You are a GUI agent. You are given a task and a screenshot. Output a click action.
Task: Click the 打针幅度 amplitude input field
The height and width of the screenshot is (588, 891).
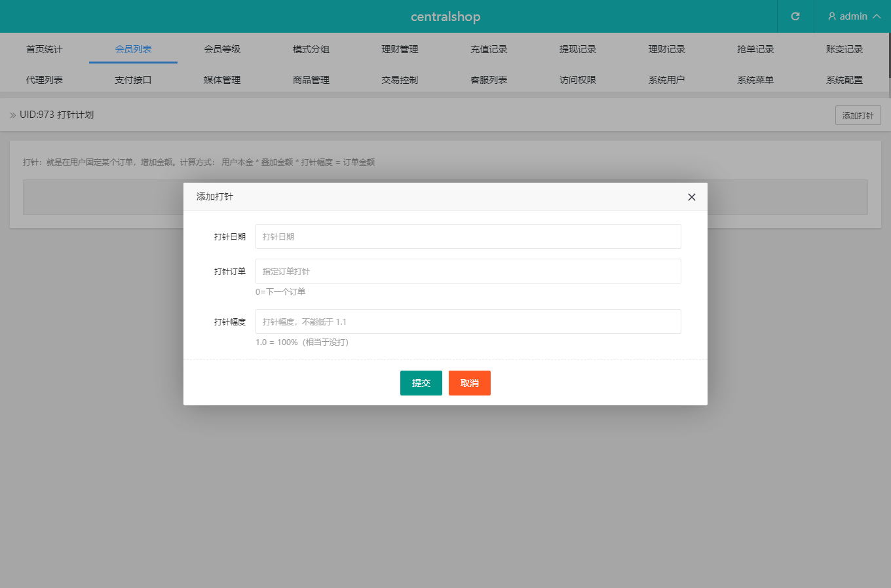(468, 322)
